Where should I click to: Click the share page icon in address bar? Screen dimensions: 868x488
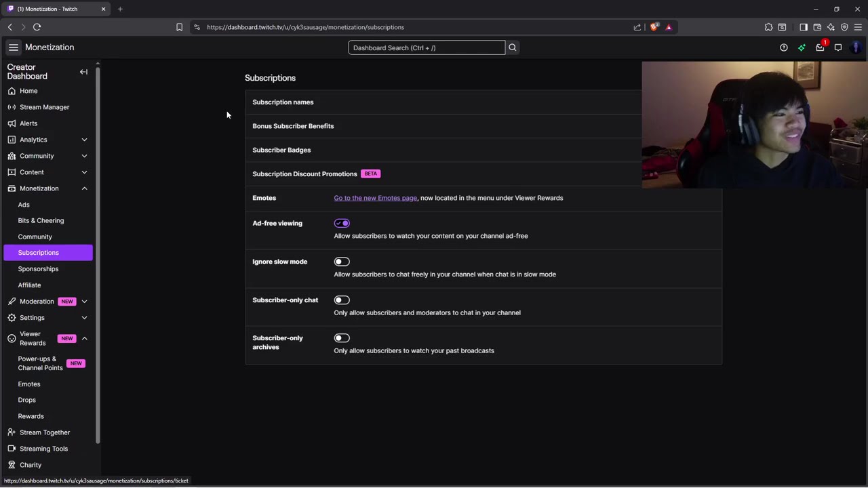pos(637,27)
